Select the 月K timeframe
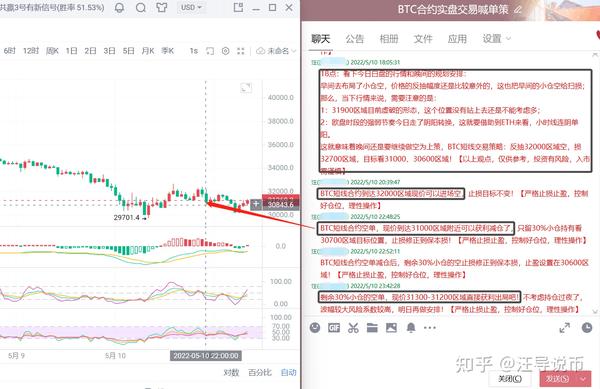Screen dimensions: 600x389 pos(148,51)
